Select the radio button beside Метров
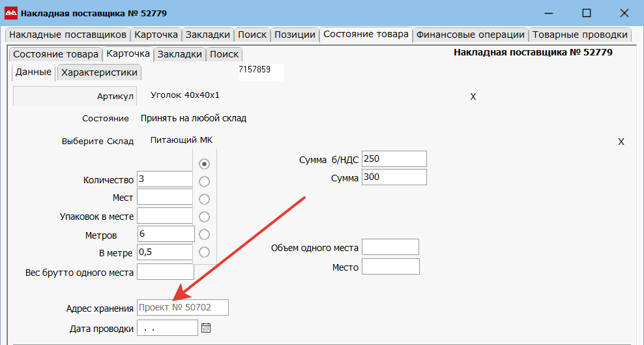 (204, 234)
